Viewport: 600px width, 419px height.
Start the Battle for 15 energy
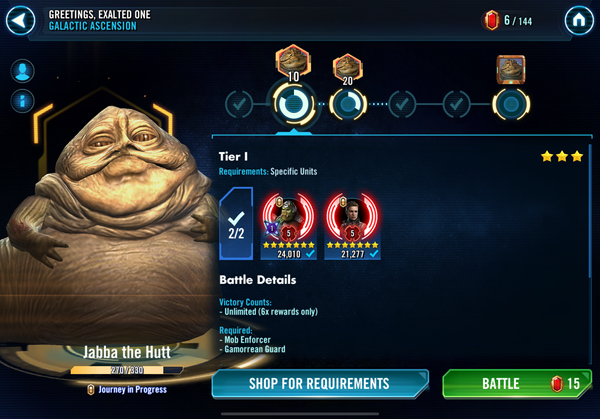[x=517, y=384]
